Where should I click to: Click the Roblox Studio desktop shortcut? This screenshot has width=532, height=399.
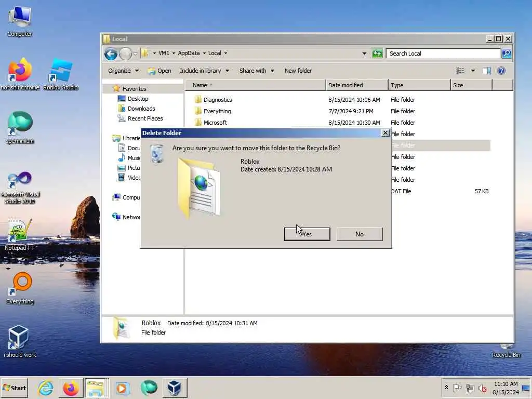click(x=61, y=75)
